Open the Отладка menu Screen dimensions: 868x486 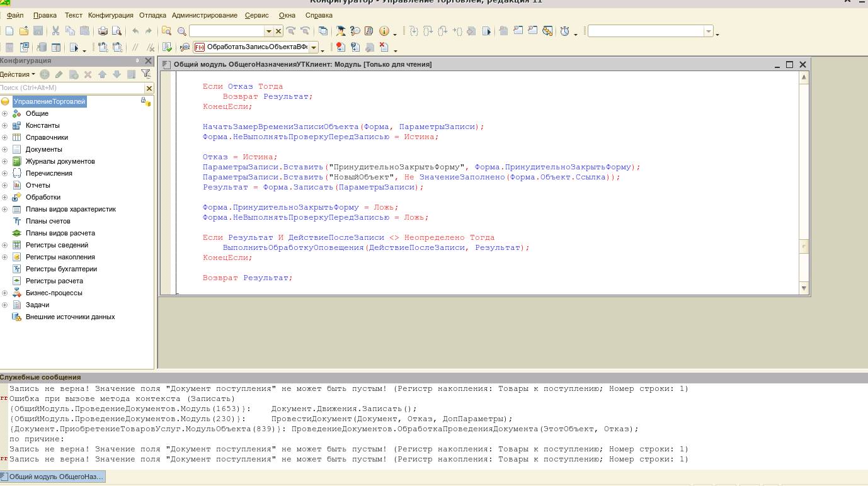[153, 15]
